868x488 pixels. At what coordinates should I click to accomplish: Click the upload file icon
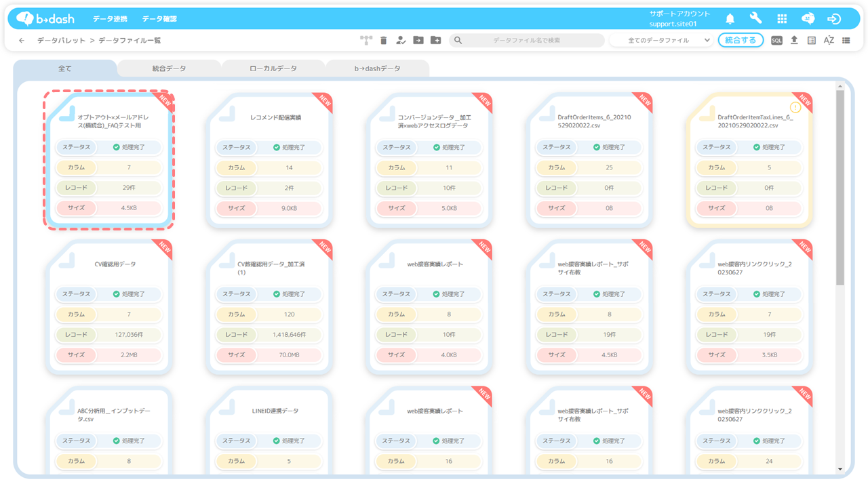pos(794,41)
